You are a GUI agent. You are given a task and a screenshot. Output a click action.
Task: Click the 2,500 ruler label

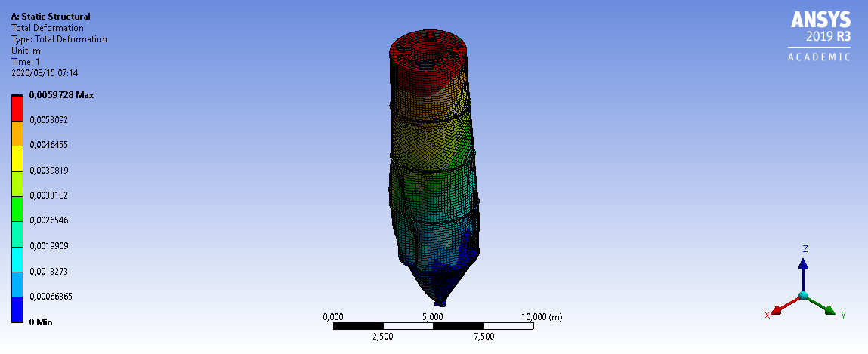pyautogui.click(x=383, y=337)
